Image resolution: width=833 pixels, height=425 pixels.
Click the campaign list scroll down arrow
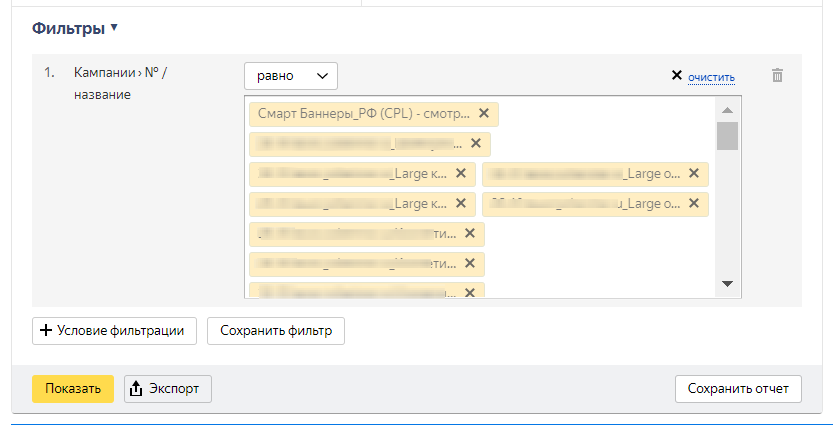pyautogui.click(x=727, y=284)
